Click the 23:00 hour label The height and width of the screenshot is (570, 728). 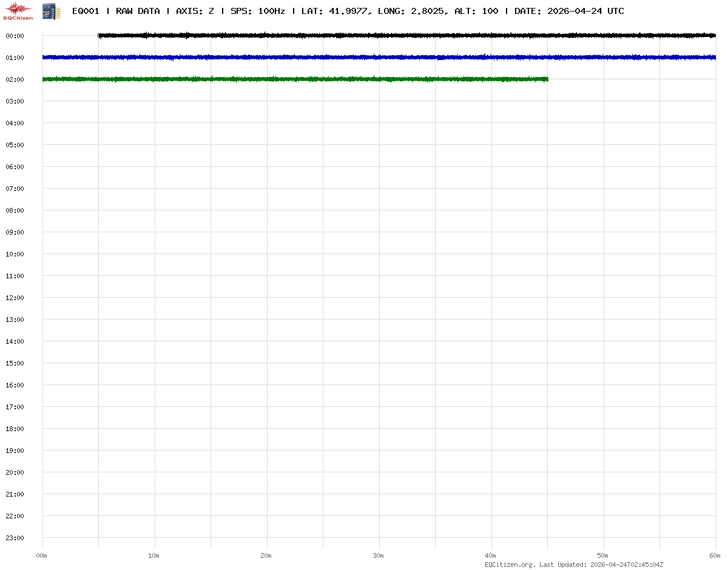pyautogui.click(x=15, y=538)
